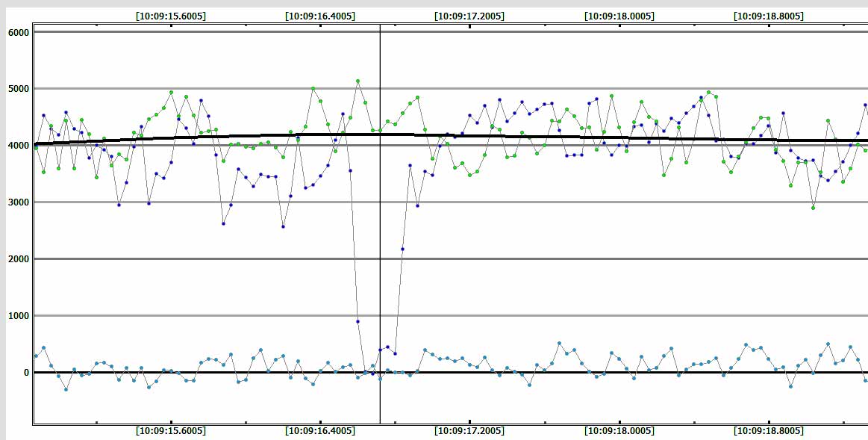Click the dark blue data point just below 1000
The height and width of the screenshot is (440, 868).
coord(357,321)
